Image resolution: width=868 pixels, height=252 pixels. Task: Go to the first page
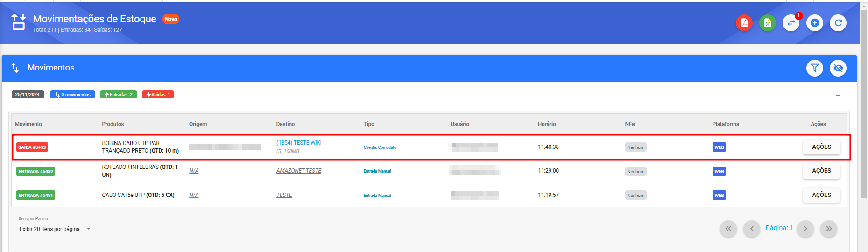pos(728,229)
